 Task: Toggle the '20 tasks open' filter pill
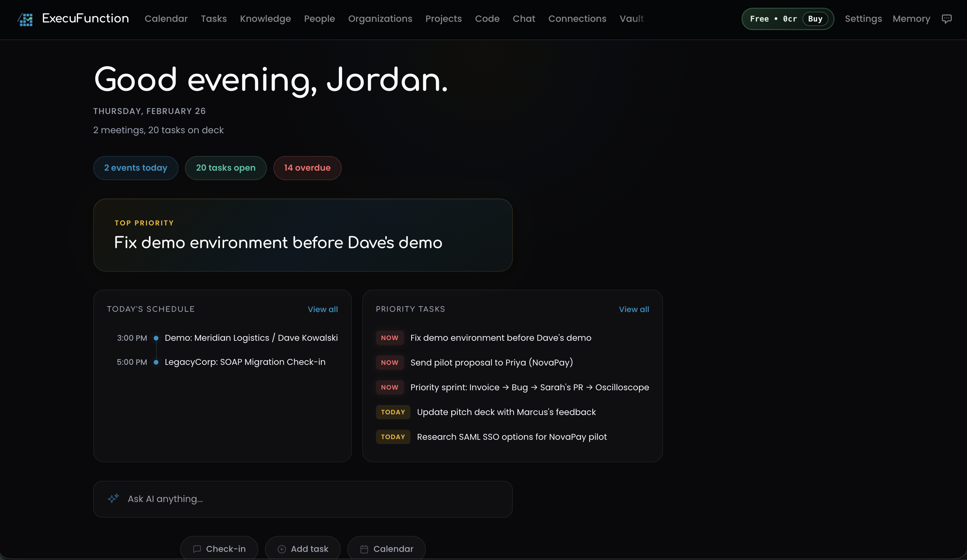[x=226, y=168]
